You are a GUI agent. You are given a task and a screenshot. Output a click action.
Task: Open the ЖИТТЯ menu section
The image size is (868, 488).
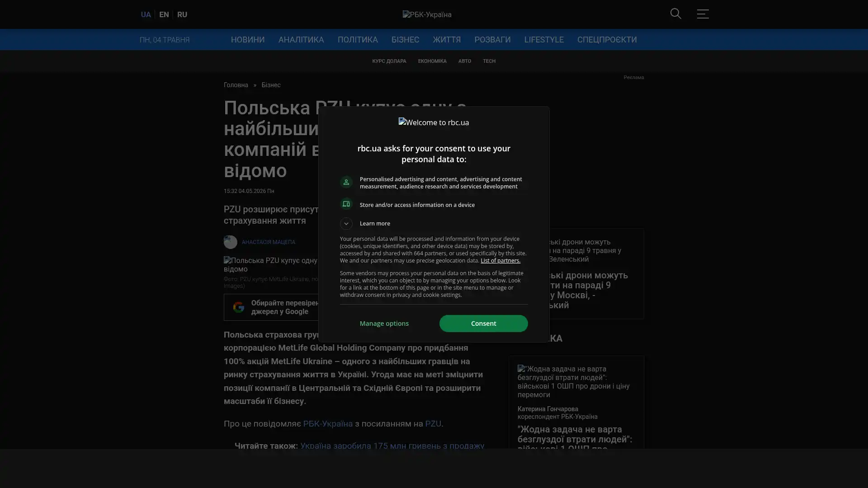click(x=447, y=40)
